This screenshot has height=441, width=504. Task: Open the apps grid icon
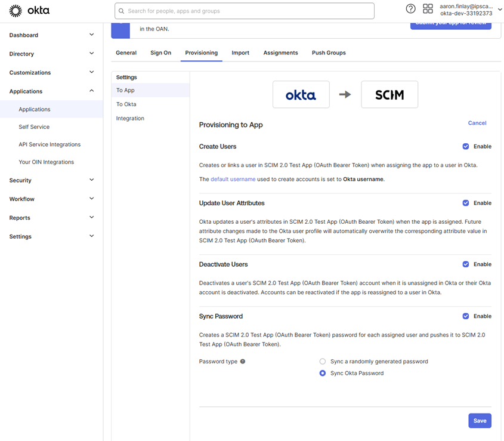(x=428, y=9)
